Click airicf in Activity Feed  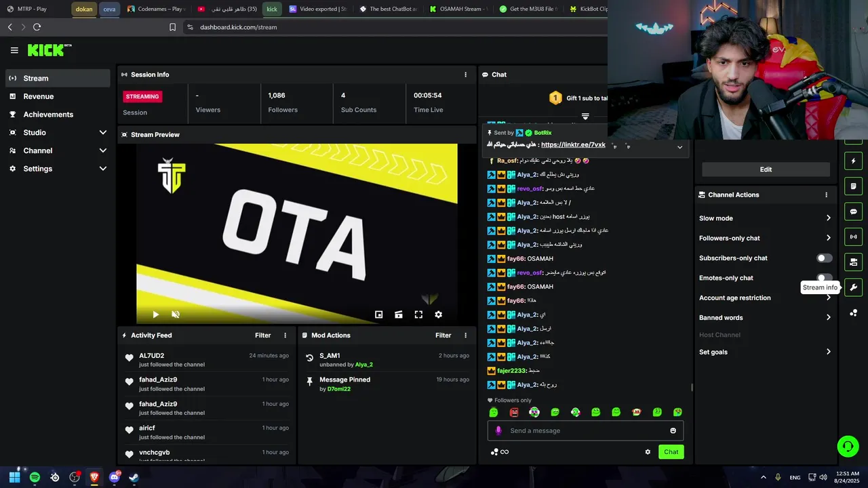[x=147, y=428]
